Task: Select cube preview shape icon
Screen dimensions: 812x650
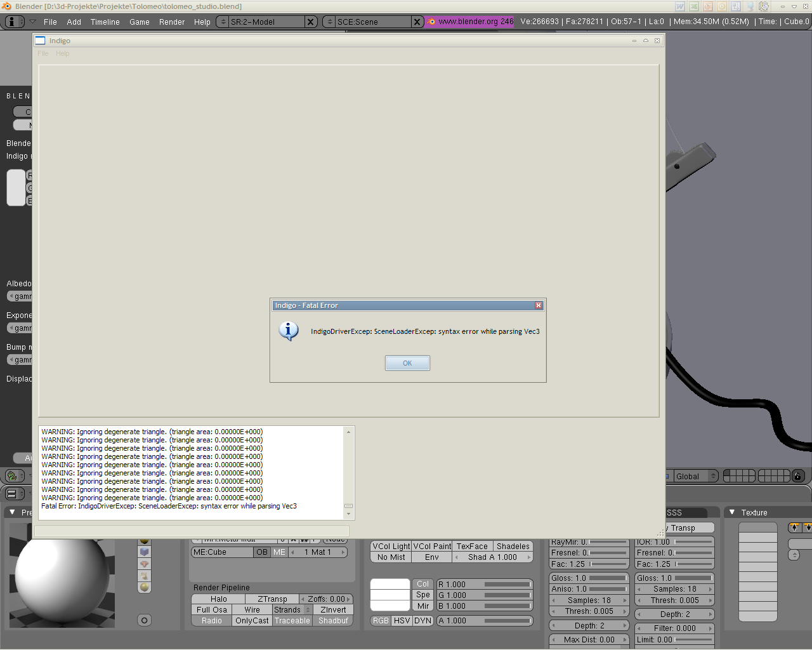Action: [145, 552]
